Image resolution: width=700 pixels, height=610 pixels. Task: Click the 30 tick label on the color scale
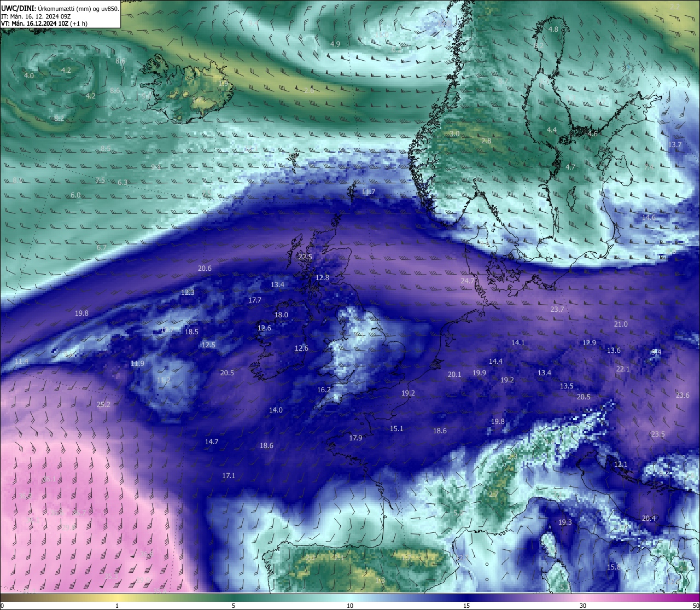(x=583, y=606)
